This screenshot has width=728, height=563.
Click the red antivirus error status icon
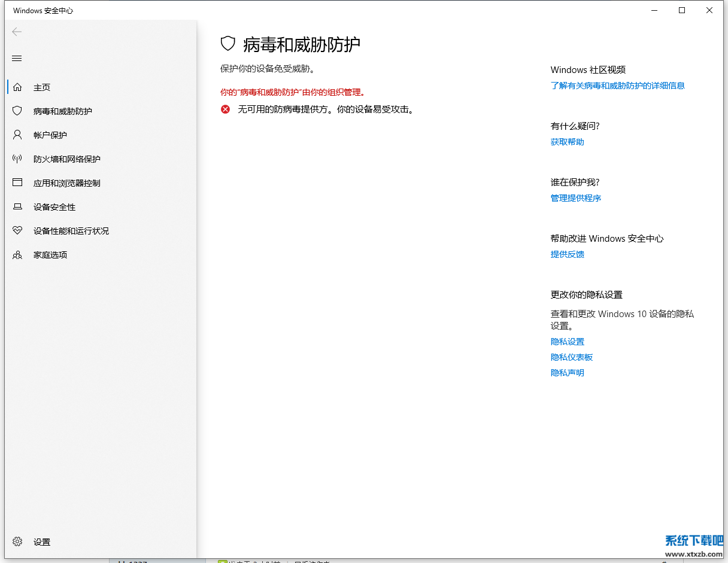tap(225, 109)
